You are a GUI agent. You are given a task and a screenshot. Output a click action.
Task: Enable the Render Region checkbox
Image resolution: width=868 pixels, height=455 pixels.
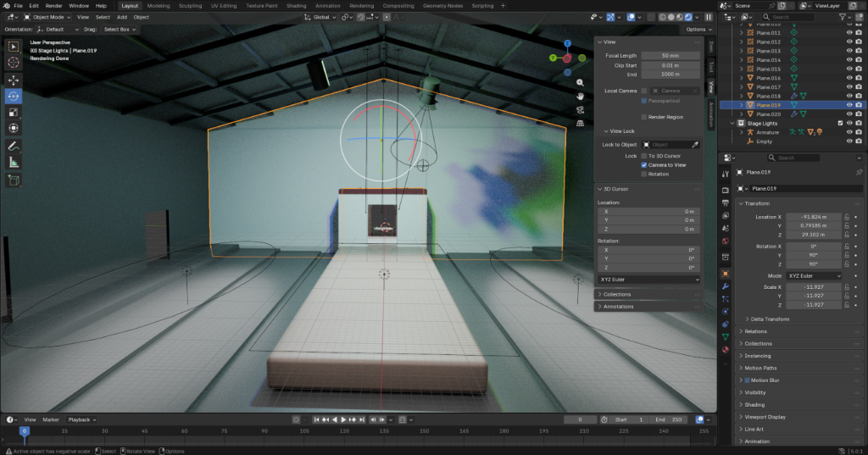click(x=644, y=117)
